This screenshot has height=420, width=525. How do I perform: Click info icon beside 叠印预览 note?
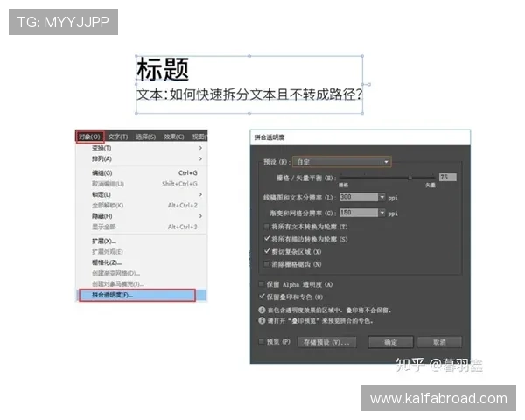[x=262, y=321]
